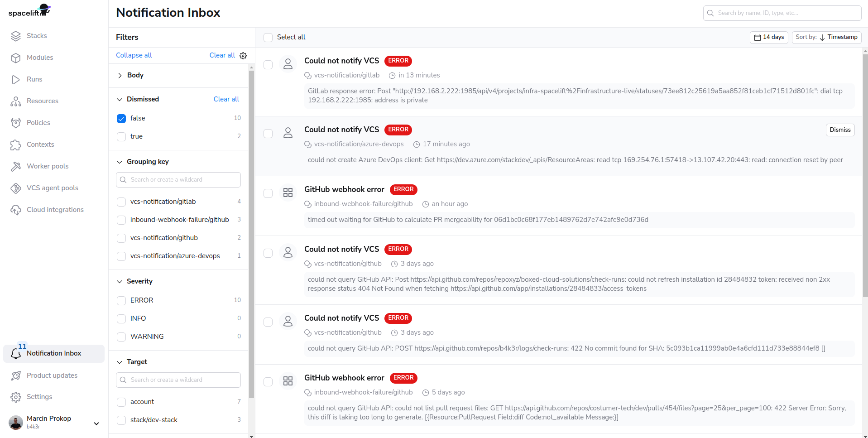
Task: Open the filter settings gear icon
Action: (243, 56)
